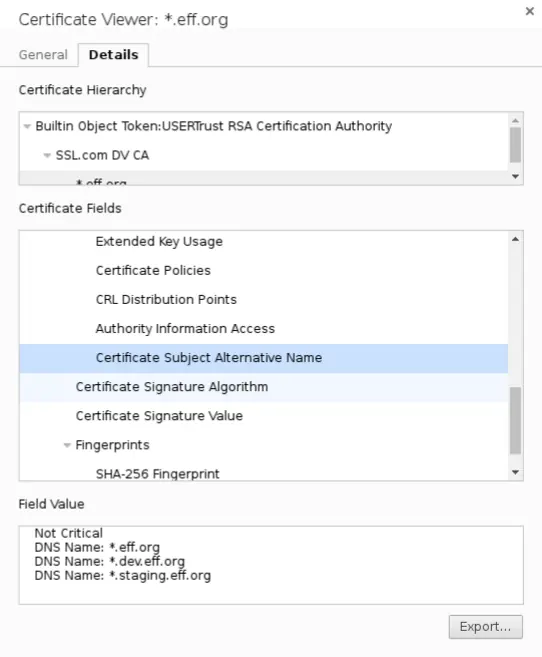Click 'DNS Name: *.eff.org' value line
Image resolution: width=542 pixels, height=657 pixels.
tap(97, 548)
